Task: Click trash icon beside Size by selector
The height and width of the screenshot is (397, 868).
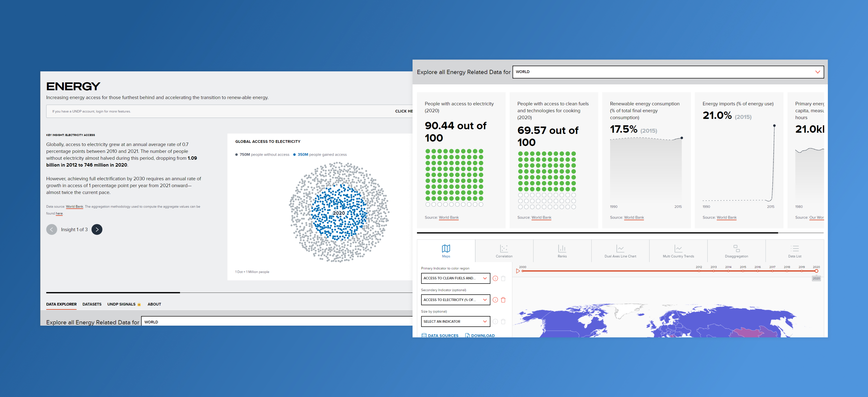Action: click(x=503, y=321)
